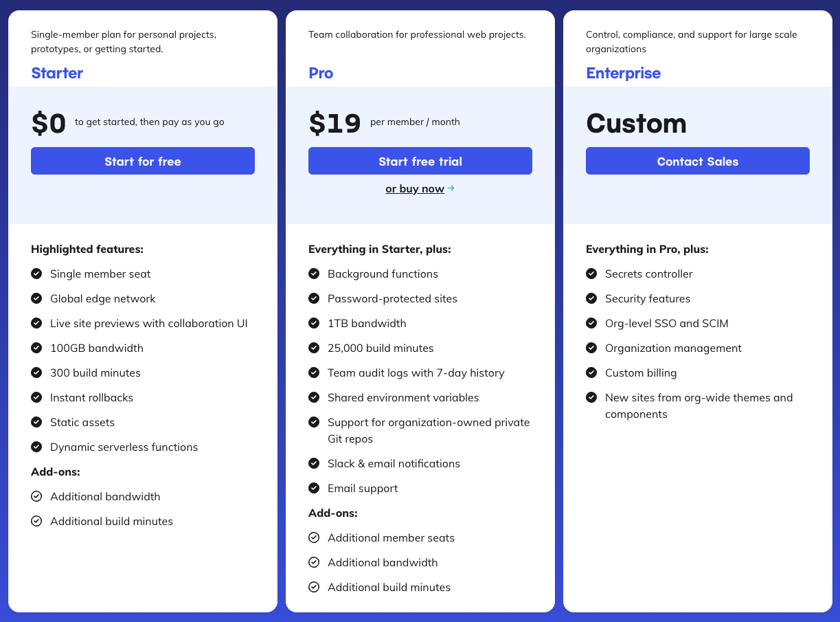This screenshot has width=840, height=622.
Task: Select the Enterprise plan heading
Action: pyautogui.click(x=623, y=73)
